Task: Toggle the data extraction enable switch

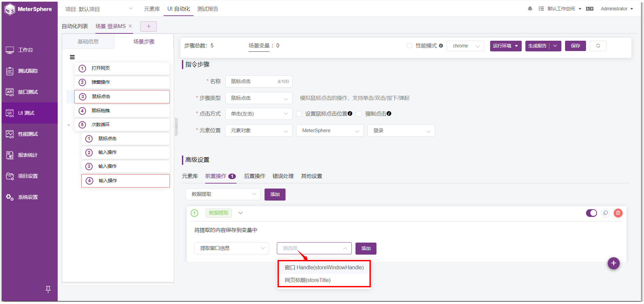Action: pyautogui.click(x=591, y=213)
